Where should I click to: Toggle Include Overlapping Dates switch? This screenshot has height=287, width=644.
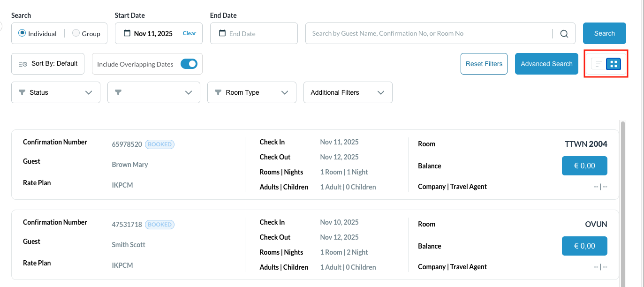[189, 64]
